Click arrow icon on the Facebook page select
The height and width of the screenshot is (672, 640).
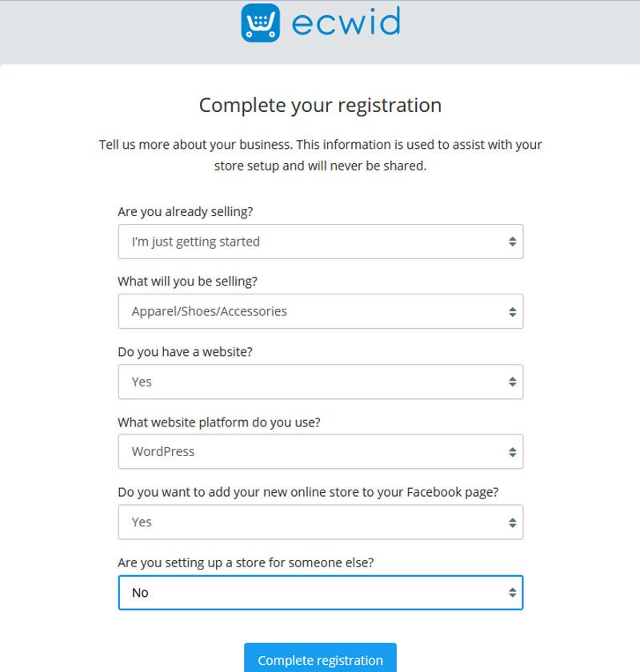pyautogui.click(x=512, y=522)
